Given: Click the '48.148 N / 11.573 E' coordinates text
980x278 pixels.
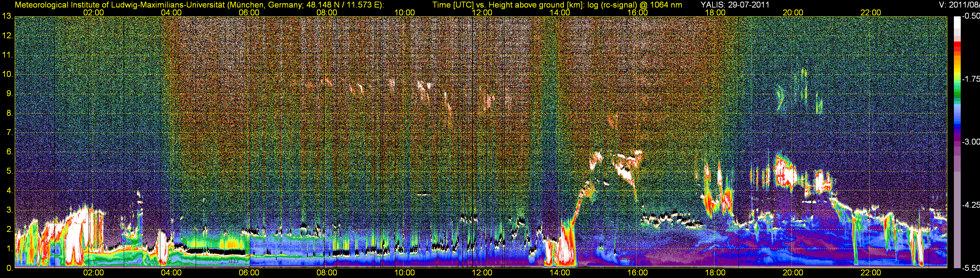Looking at the screenshot, I should pos(342,5).
